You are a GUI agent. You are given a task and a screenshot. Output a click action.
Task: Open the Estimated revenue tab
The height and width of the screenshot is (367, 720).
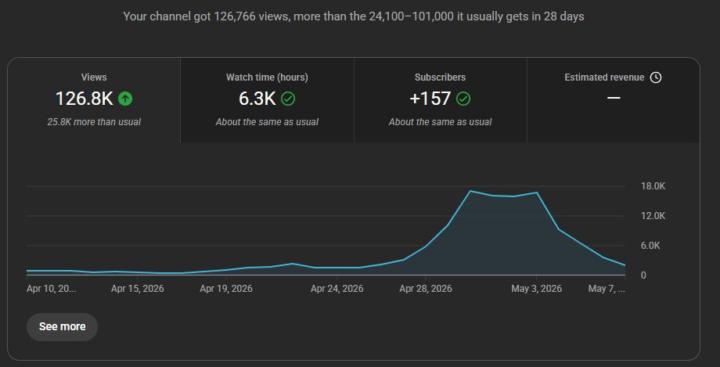[613, 100]
